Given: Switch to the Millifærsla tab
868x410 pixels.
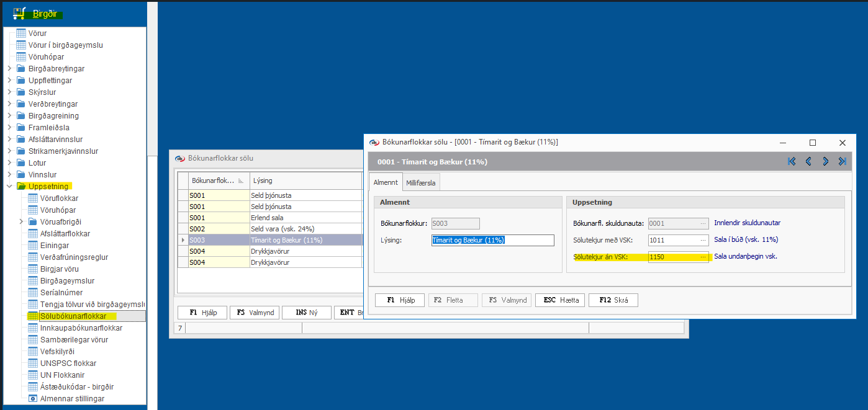Looking at the screenshot, I should pyautogui.click(x=421, y=182).
